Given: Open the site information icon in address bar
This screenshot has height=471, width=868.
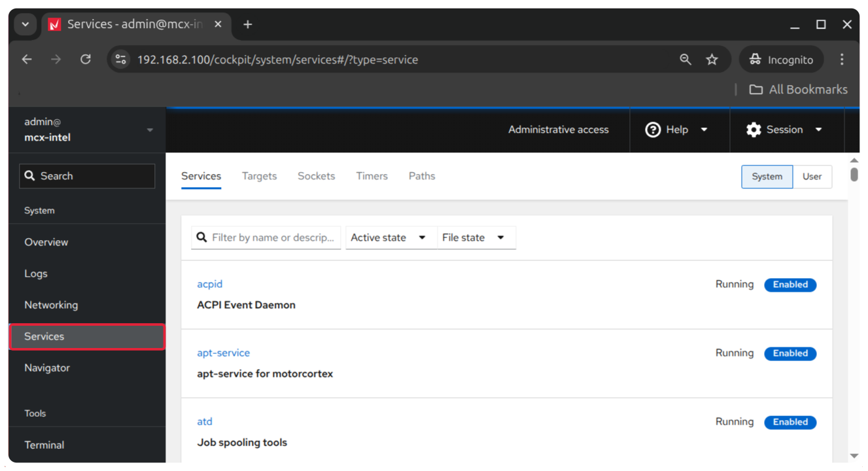Looking at the screenshot, I should click(120, 60).
